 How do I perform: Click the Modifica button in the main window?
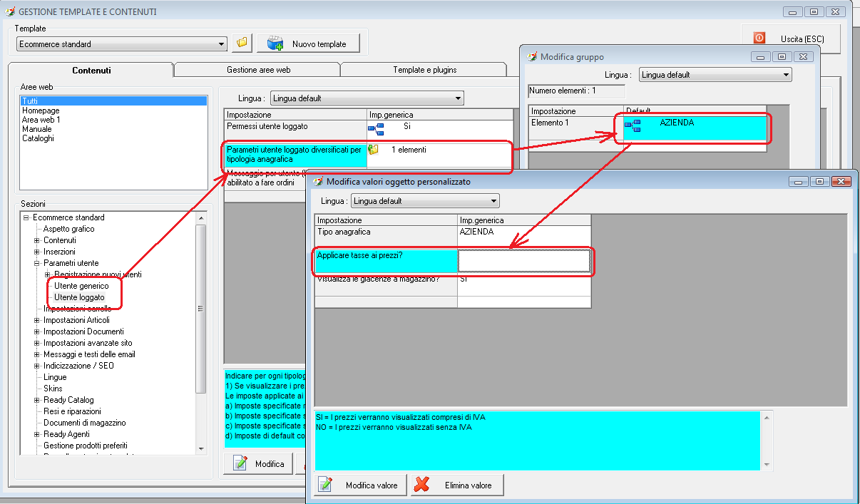point(258,463)
